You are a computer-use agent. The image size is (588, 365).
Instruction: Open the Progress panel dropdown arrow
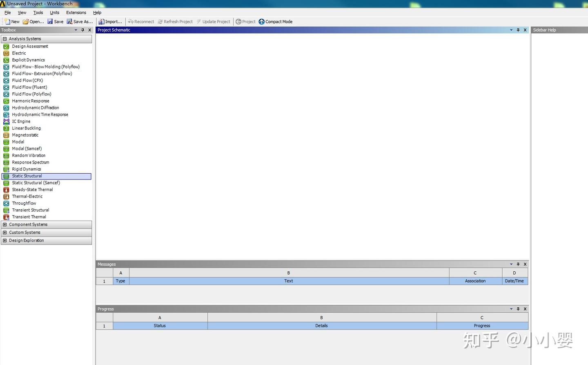point(511,309)
